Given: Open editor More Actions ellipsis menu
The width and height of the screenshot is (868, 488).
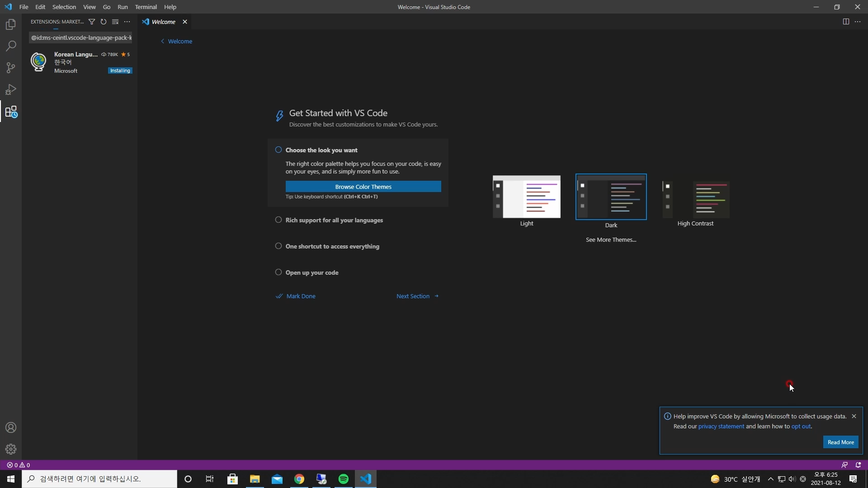Looking at the screenshot, I should [x=858, y=22].
